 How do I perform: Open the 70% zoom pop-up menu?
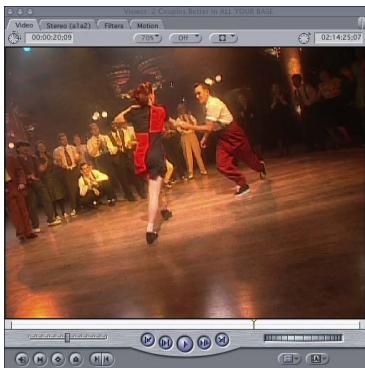(x=148, y=38)
